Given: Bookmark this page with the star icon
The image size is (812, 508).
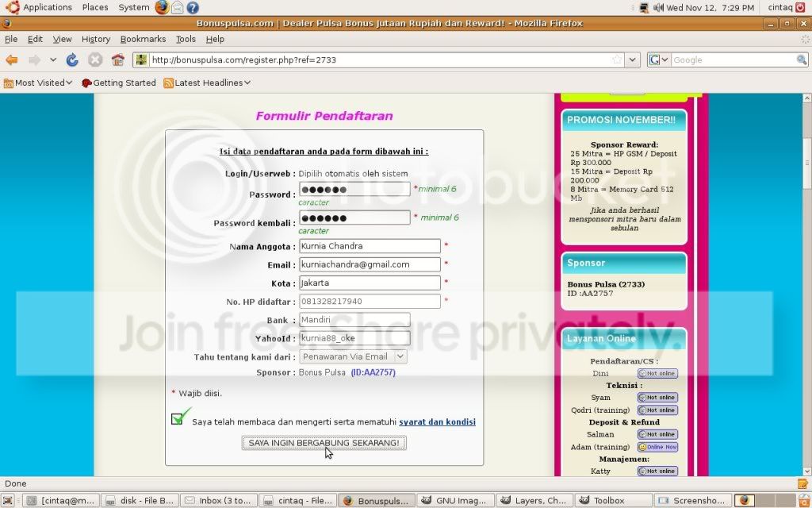Looking at the screenshot, I should [x=616, y=60].
